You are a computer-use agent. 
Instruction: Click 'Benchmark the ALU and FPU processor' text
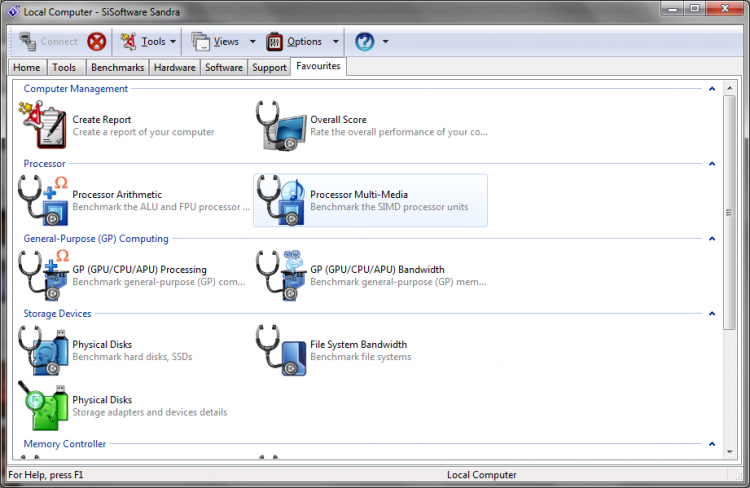click(161, 207)
